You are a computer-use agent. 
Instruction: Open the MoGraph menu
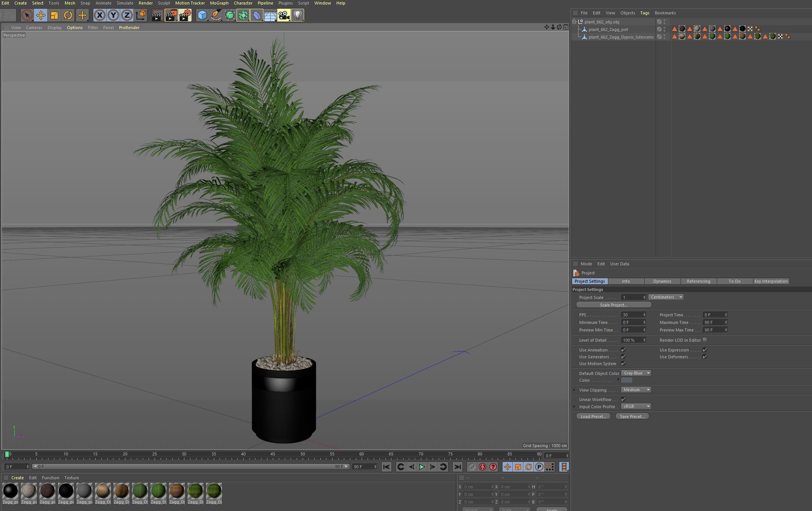coord(219,3)
